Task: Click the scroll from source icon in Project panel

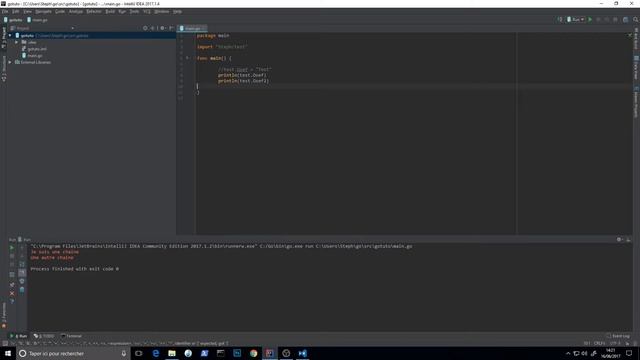Action: tap(145, 28)
